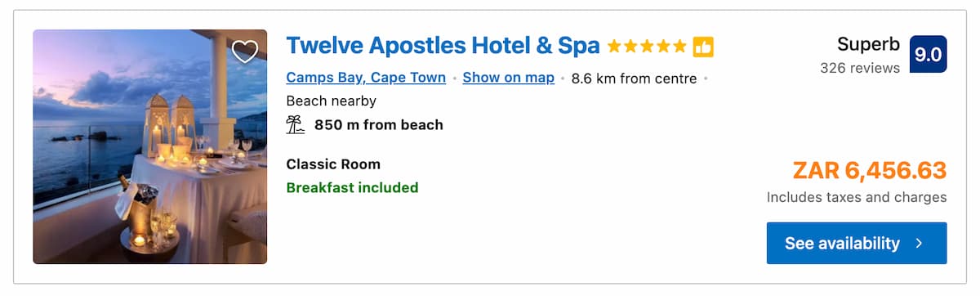Click the yellow thumbs-up preferred partner badge
This screenshot has width=980, height=296.
[703, 47]
